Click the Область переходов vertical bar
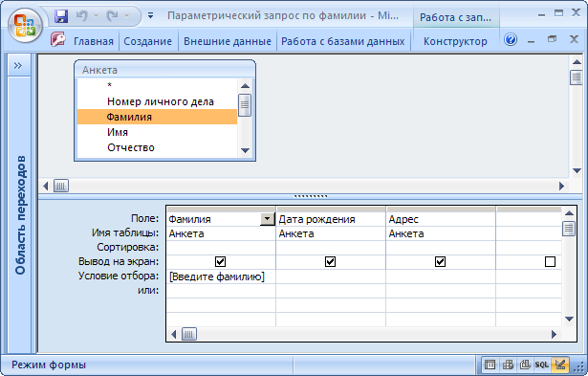 pyautogui.click(x=20, y=215)
